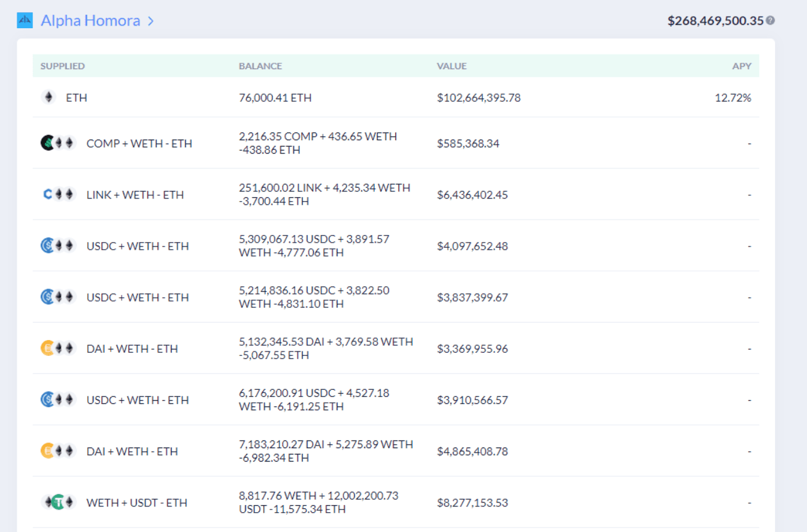Click the APY column header
The width and height of the screenshot is (807, 532).
(742, 66)
